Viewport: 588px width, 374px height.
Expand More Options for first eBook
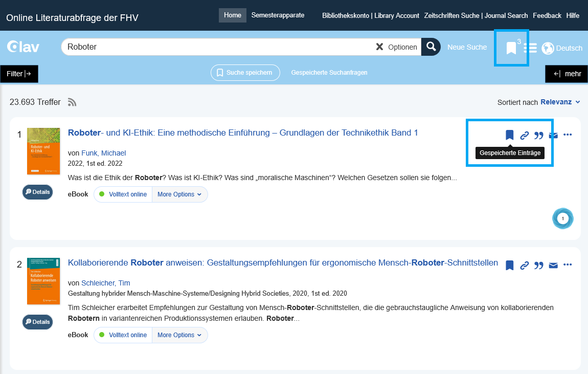179,194
